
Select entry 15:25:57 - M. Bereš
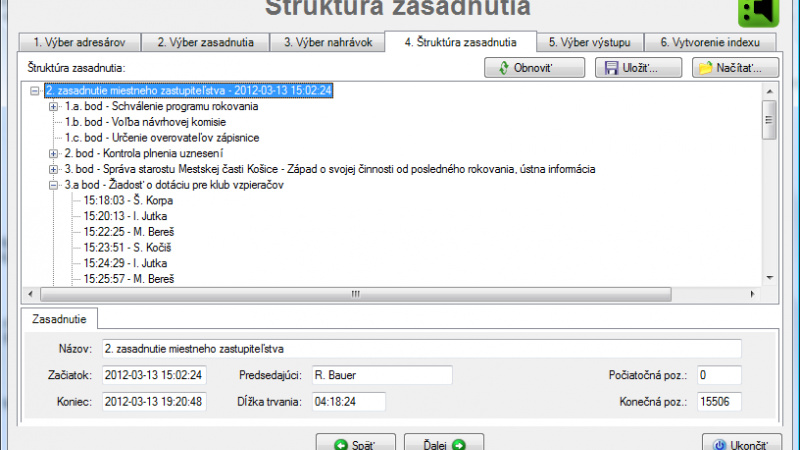[129, 279]
